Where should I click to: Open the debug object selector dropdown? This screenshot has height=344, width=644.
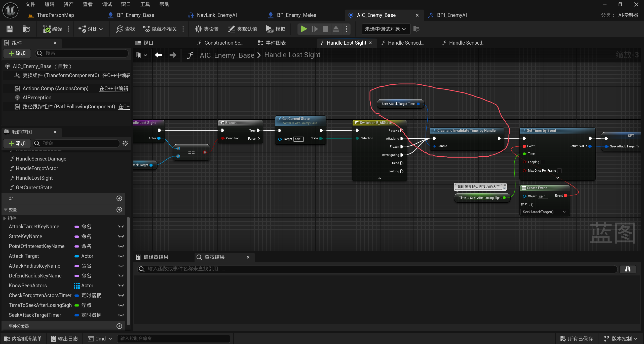385,29
